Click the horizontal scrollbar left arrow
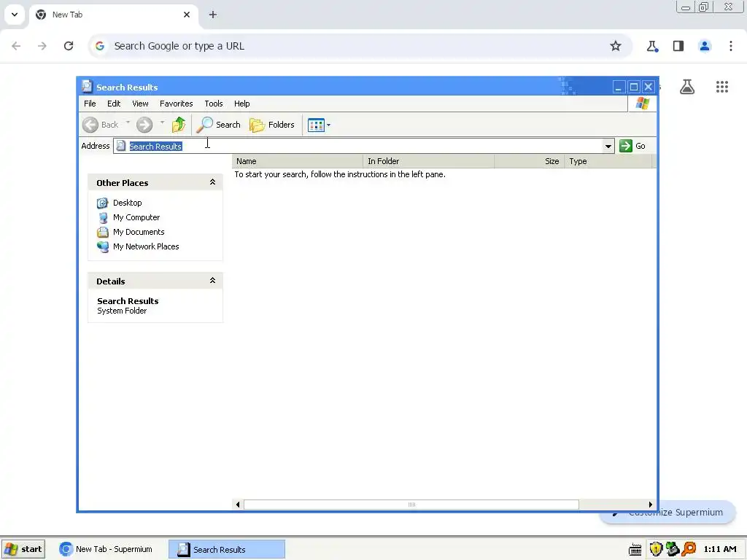747x560 pixels. point(238,505)
